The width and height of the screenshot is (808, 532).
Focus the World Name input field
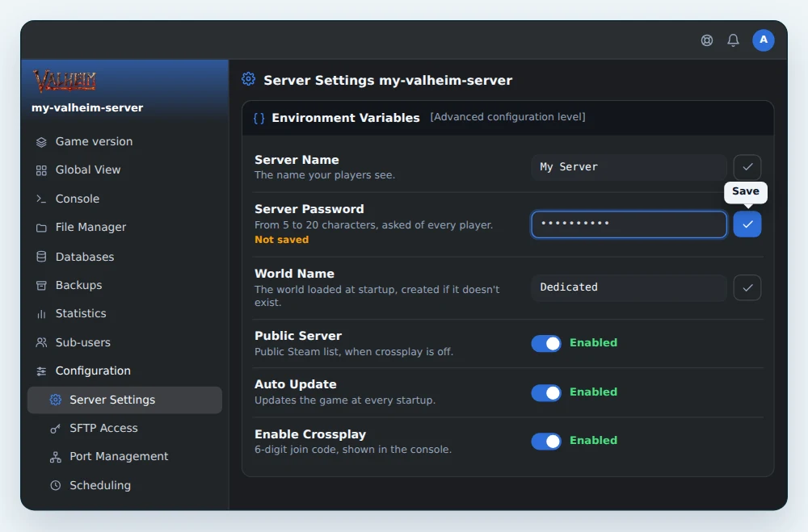click(629, 287)
